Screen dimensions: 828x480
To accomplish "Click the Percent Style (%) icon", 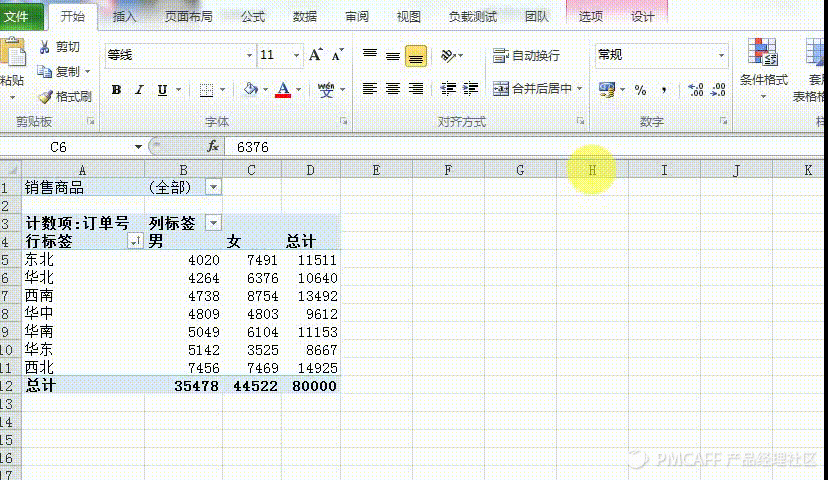I will [640, 90].
